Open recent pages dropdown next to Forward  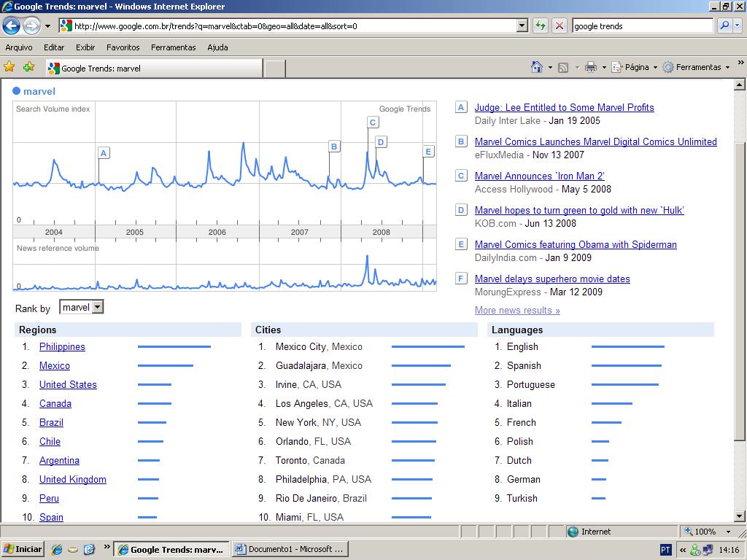[47, 26]
